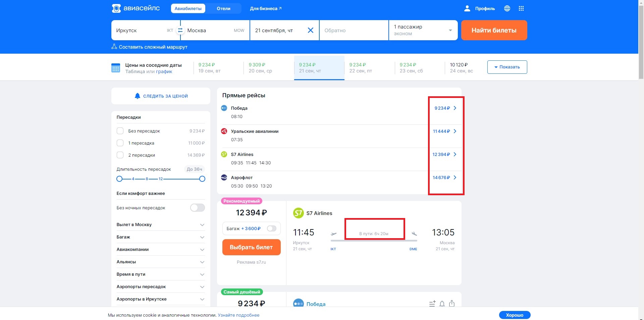This screenshot has width=644, height=320.
Task: Open the passengers and class dropdown
Action: pyautogui.click(x=423, y=30)
